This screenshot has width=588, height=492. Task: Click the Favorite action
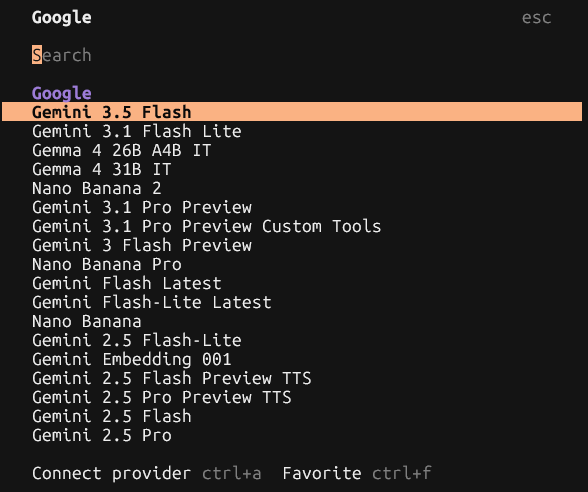pos(322,473)
